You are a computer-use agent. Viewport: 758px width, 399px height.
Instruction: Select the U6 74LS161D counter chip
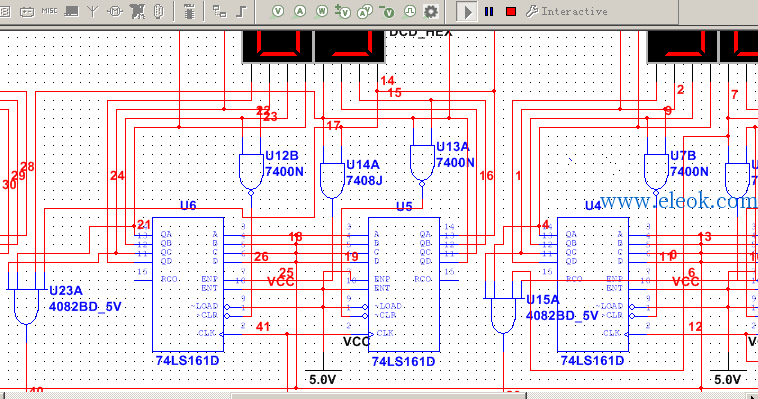point(188,284)
